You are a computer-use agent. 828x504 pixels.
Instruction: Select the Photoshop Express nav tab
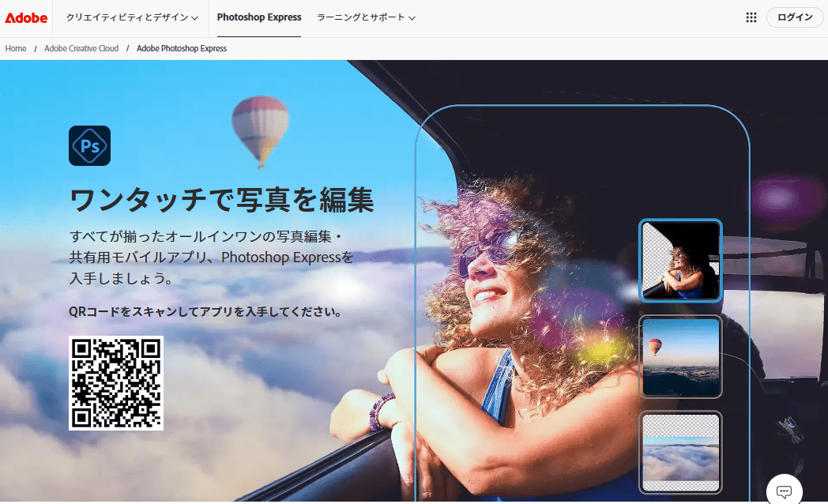[259, 17]
